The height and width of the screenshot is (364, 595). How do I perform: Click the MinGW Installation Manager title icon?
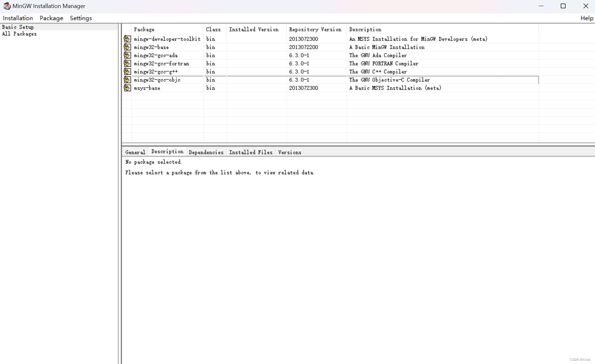(7, 6)
